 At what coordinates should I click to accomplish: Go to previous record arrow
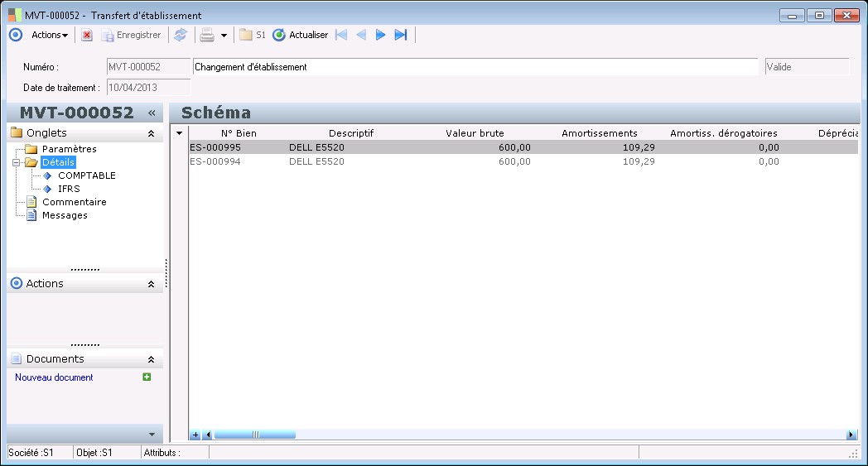[x=361, y=35]
